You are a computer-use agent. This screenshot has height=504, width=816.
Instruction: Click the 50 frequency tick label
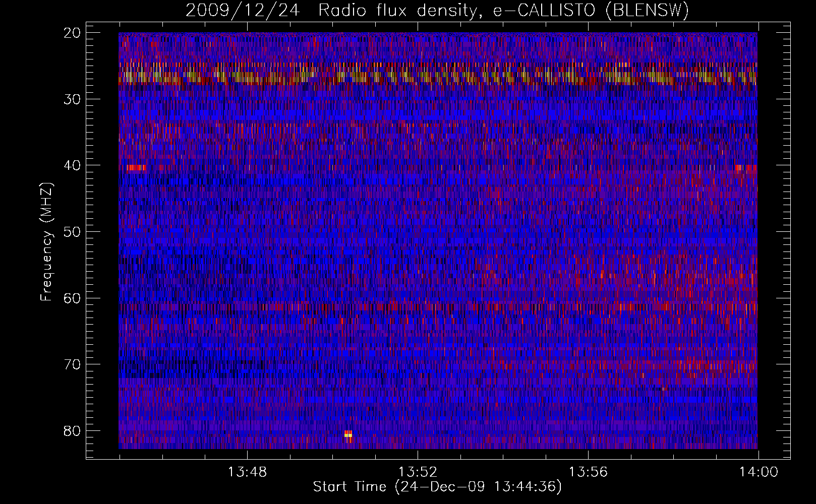pos(73,232)
